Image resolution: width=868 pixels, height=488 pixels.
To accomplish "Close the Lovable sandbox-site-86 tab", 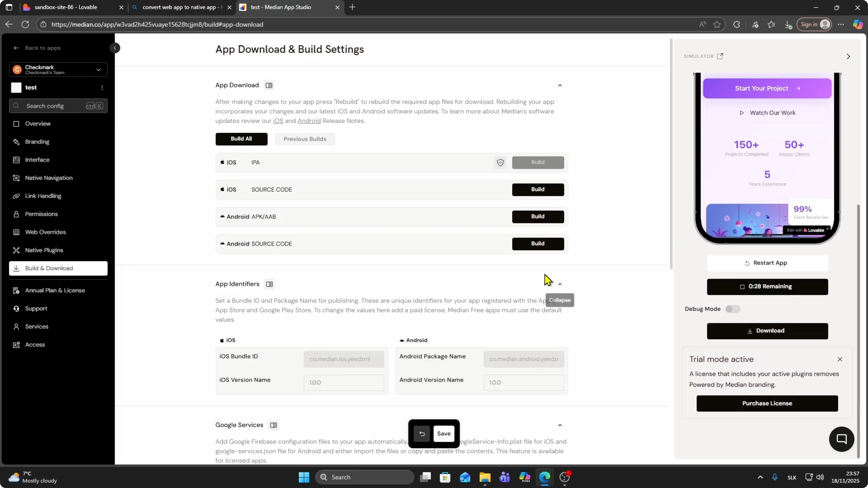I will pos(121,7).
